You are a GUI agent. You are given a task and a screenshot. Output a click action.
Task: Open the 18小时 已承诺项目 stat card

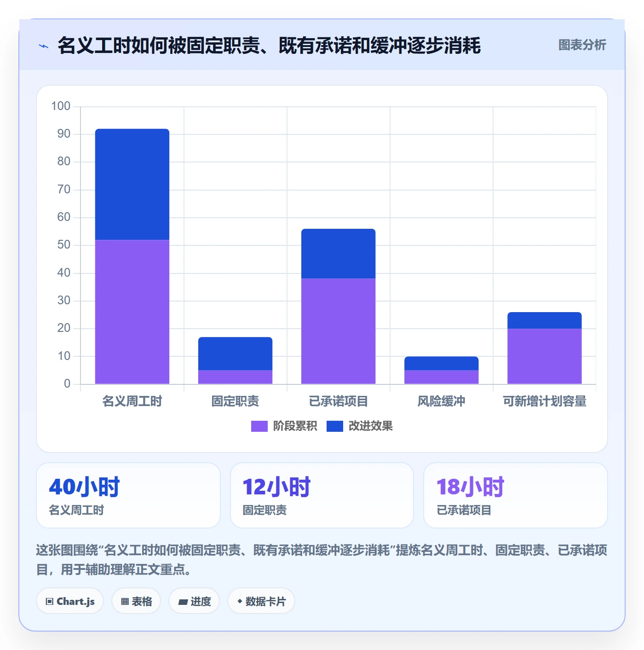click(x=516, y=495)
